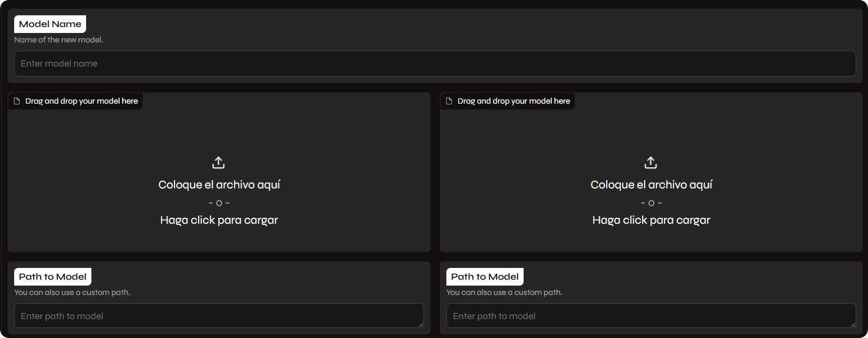Click the file icon on the right drag-and-drop label

tap(449, 101)
